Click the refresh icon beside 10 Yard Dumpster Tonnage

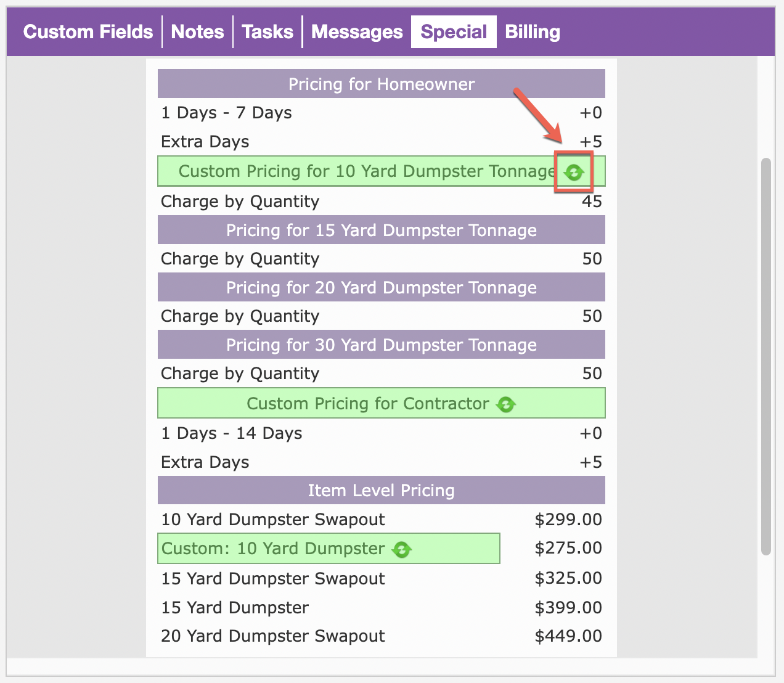click(x=574, y=172)
